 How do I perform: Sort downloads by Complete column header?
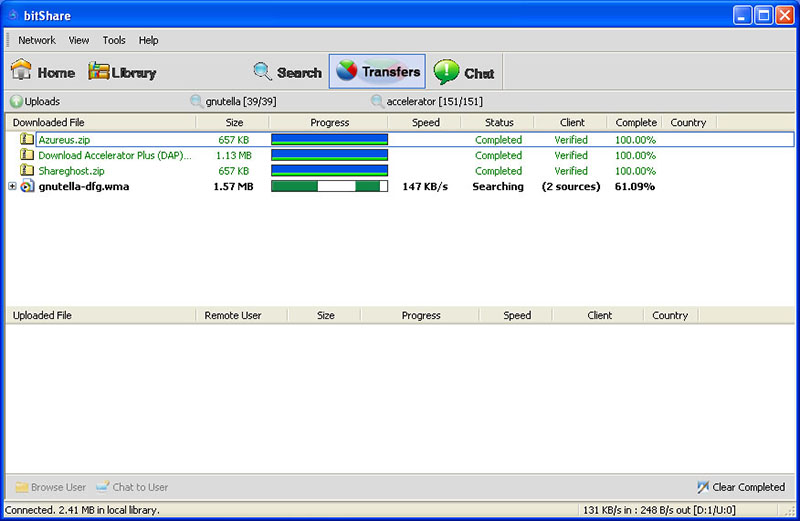(635, 122)
